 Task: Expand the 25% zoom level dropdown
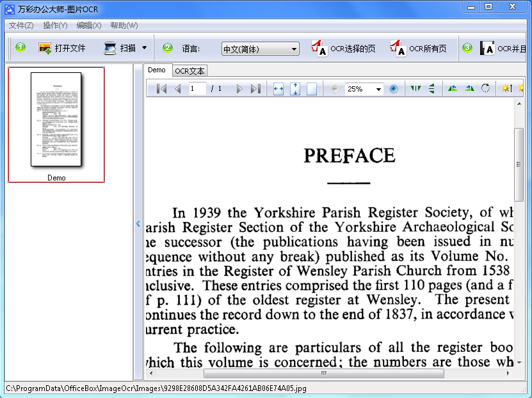coord(378,90)
